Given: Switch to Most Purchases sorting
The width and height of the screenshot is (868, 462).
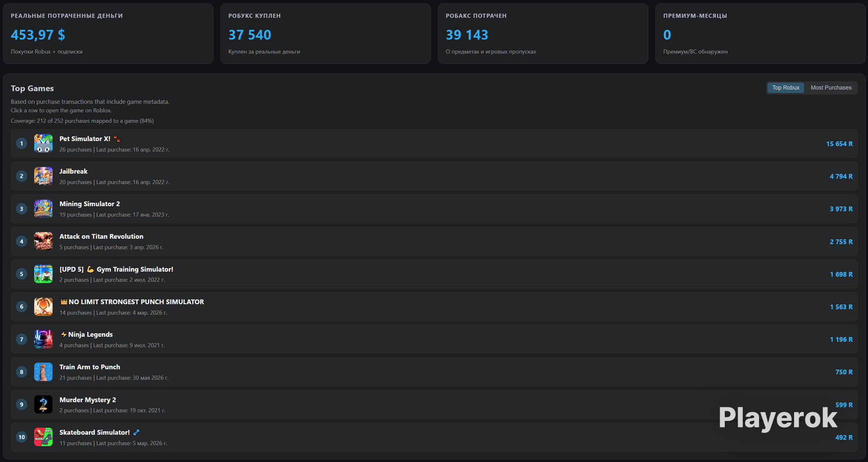Looking at the screenshot, I should tap(831, 88).
